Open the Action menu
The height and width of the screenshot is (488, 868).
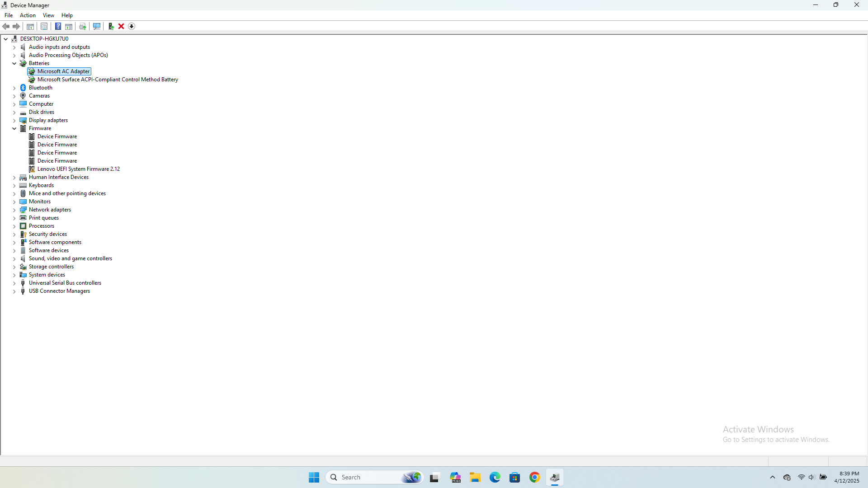28,15
